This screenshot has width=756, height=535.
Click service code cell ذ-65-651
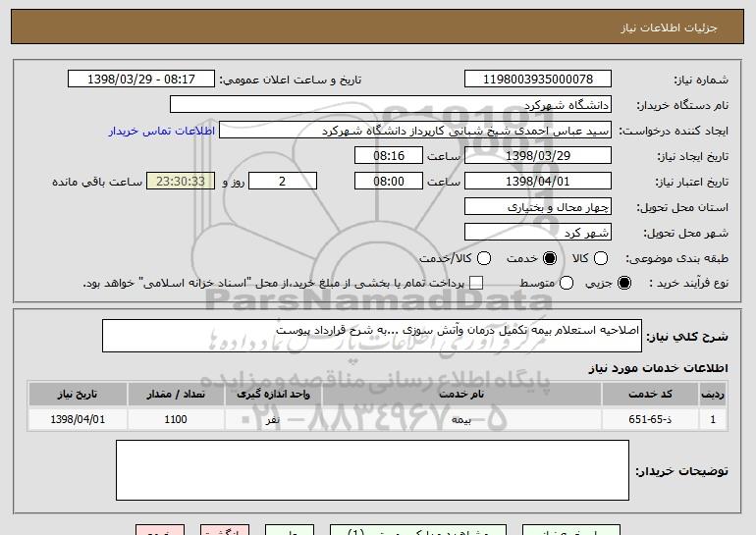(x=650, y=419)
